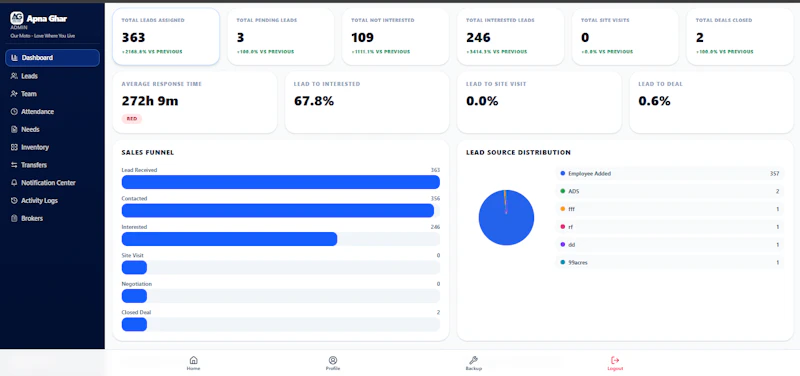Click the RED status badge
The image size is (800, 376).
(132, 119)
